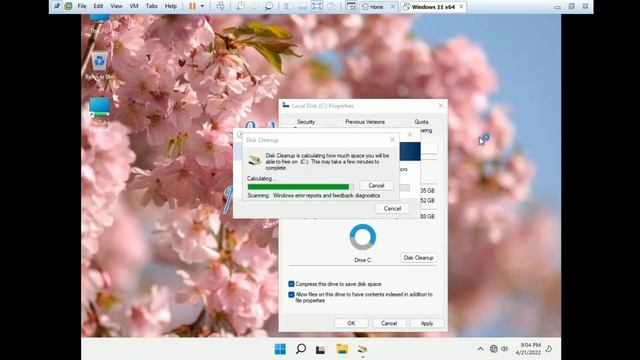Click Cancel at bottom of Local Disk Properties
Viewport: 640px width, 360px height.
pyautogui.click(x=389, y=323)
